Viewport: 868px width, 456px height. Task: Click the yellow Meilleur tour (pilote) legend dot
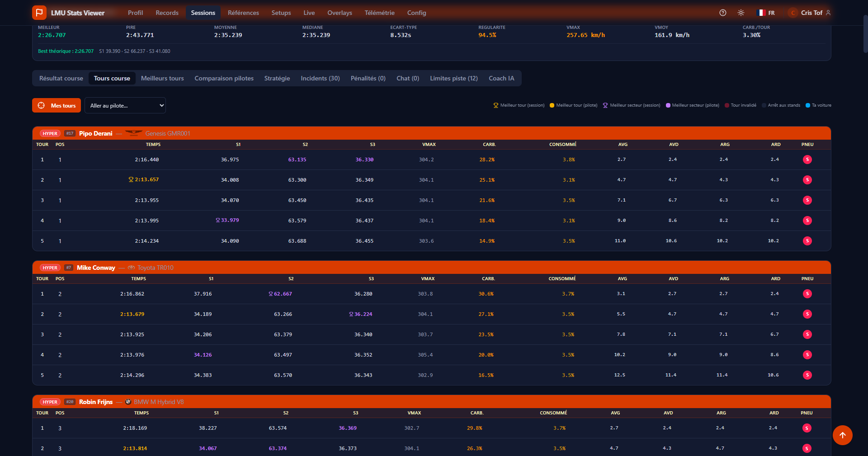[552, 105]
